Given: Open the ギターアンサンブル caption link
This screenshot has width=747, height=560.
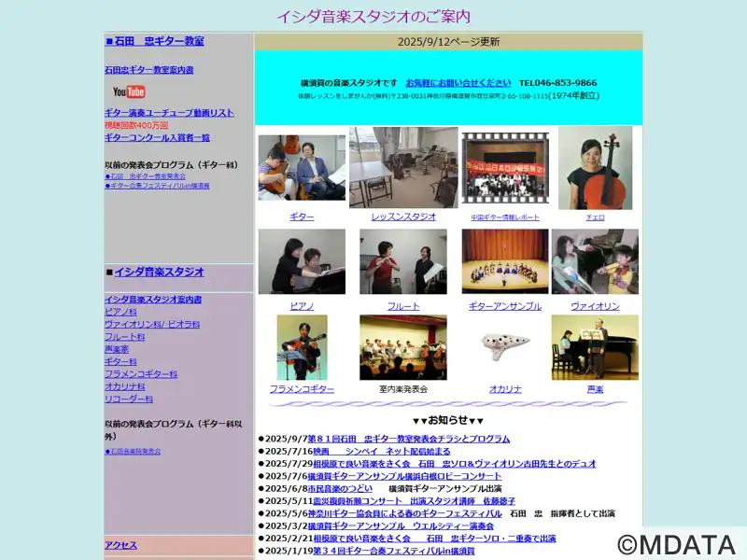Looking at the screenshot, I should [x=505, y=306].
